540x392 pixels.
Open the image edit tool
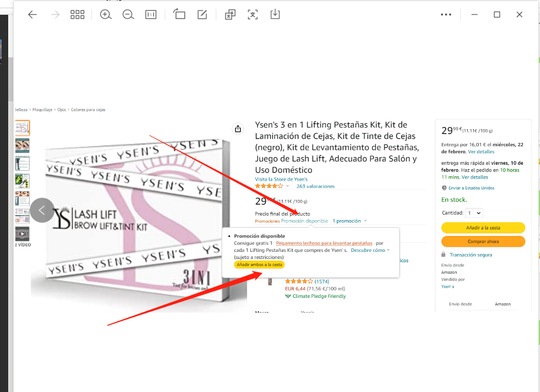[202, 15]
